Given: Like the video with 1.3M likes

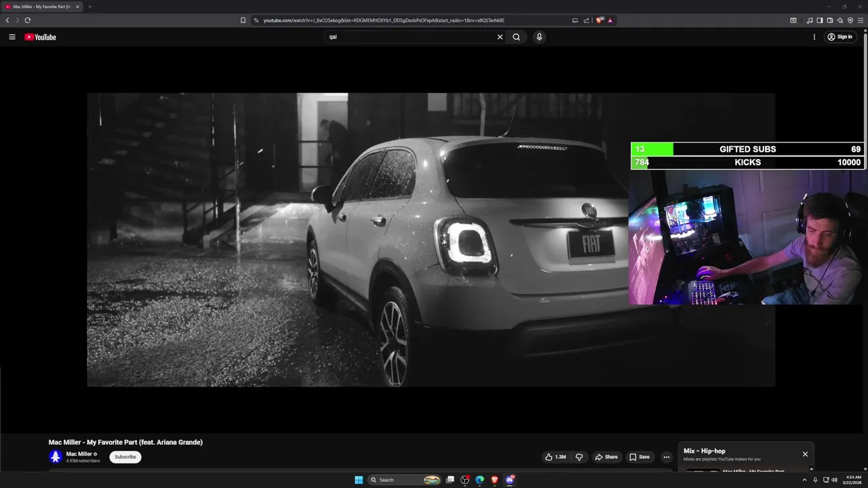Looking at the screenshot, I should [x=555, y=457].
